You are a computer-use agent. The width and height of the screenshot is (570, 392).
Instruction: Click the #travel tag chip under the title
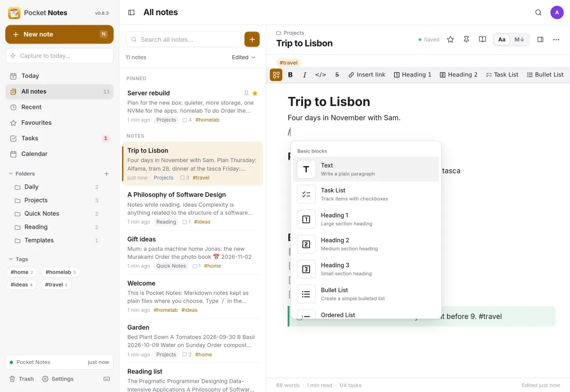[x=289, y=63]
